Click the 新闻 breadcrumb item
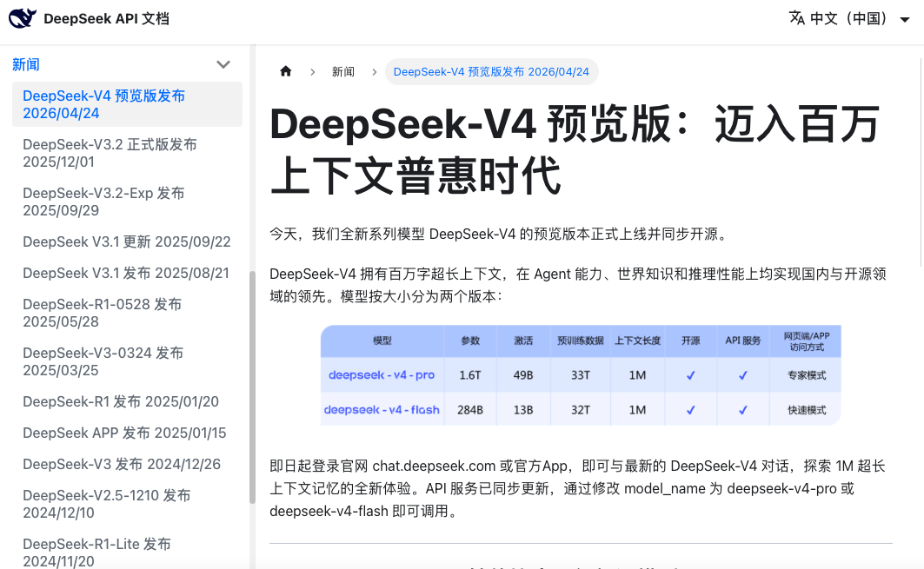 point(343,71)
